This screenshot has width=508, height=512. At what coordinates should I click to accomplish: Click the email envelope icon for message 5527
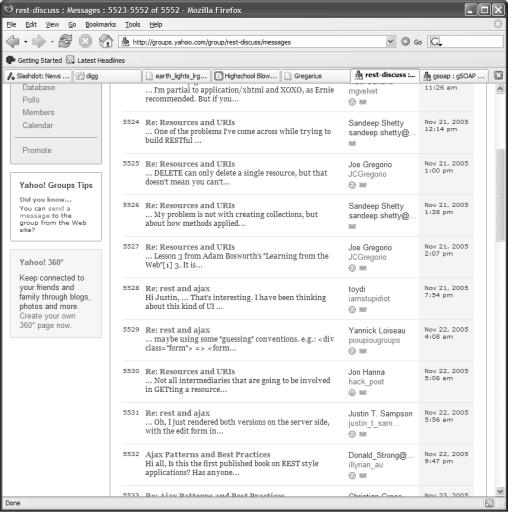coord(363,268)
